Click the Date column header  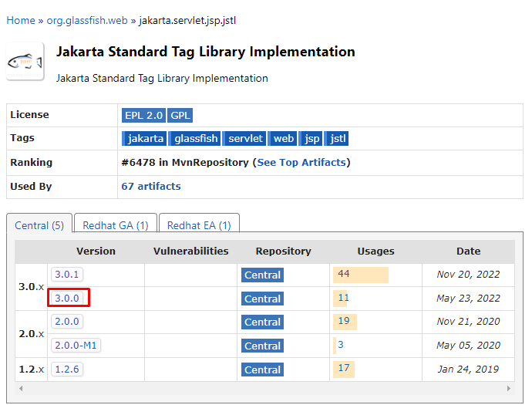point(468,251)
